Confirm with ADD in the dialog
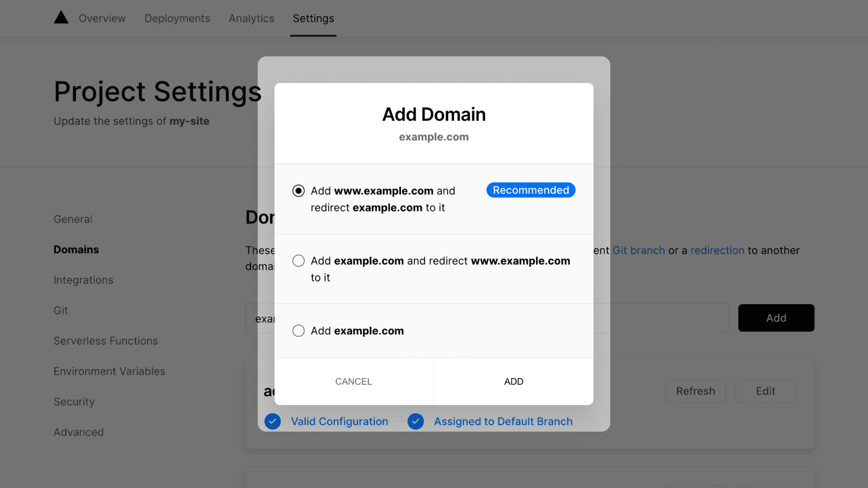Image resolution: width=868 pixels, height=488 pixels. click(x=513, y=381)
